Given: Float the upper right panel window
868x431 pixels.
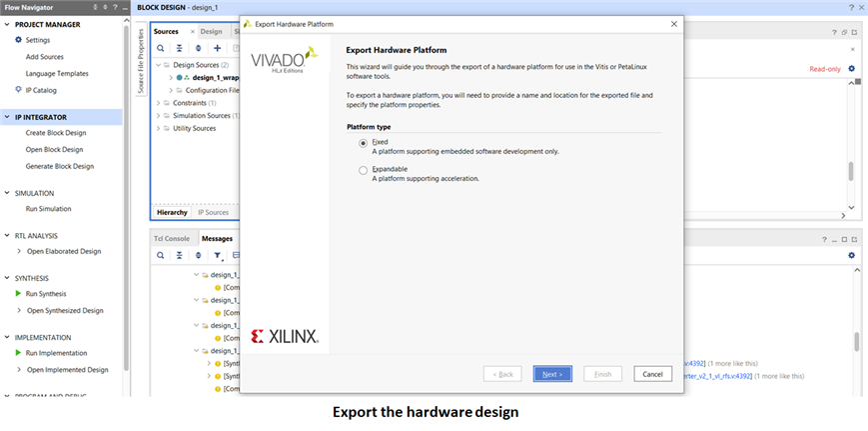Looking at the screenshot, I should tap(844, 32).
